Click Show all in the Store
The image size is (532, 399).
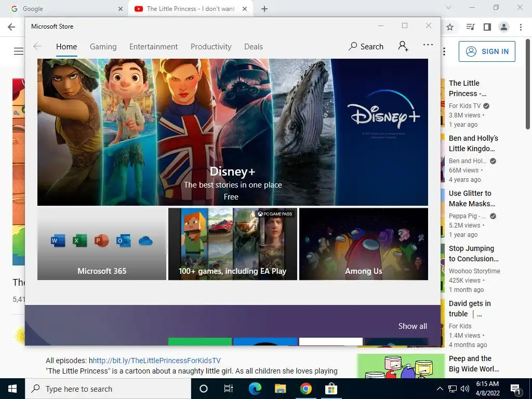point(413,326)
